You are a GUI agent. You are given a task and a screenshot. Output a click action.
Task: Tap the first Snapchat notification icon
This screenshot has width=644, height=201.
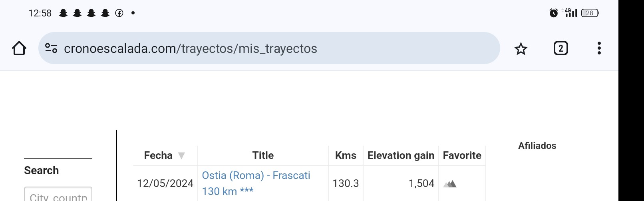point(63,13)
